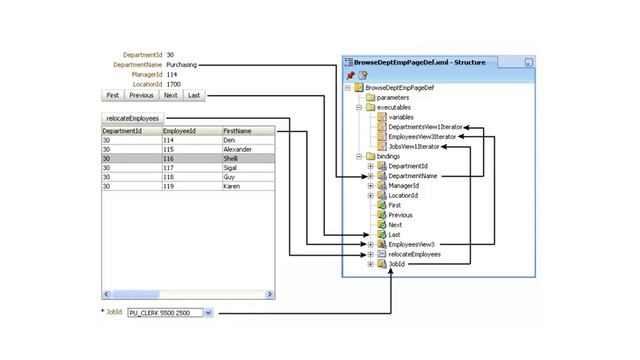Click the parameters folder icon
The image size is (640, 360).
click(370, 98)
